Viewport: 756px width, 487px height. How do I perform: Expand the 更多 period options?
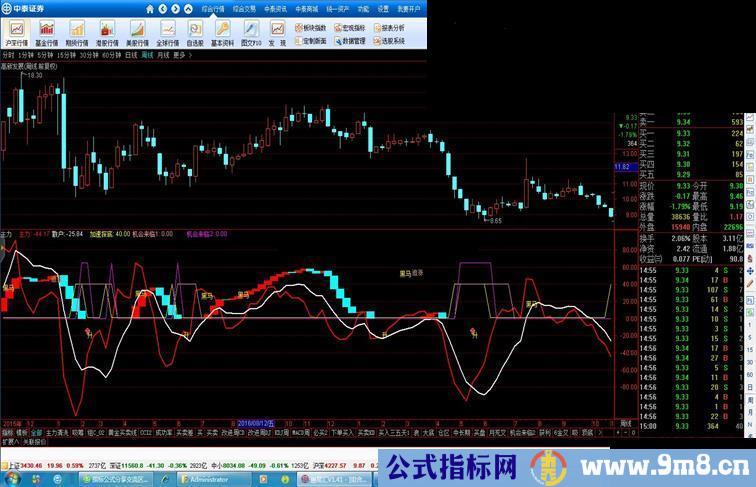(x=181, y=55)
